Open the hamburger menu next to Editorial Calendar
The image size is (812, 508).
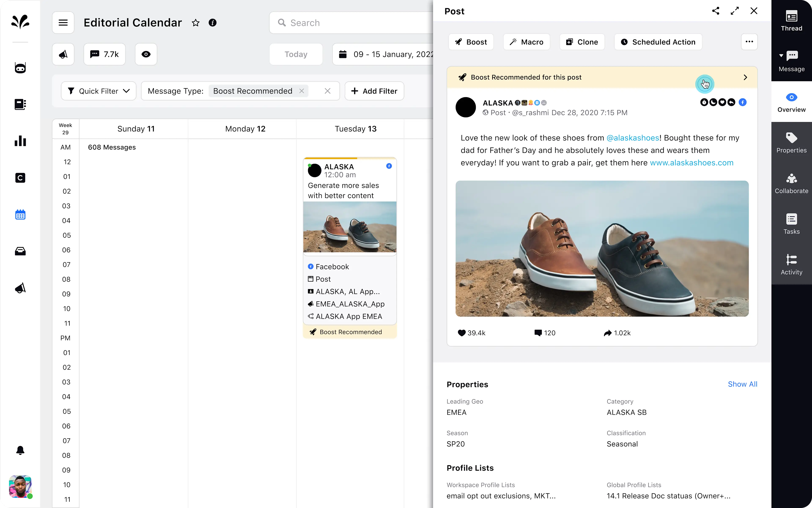[x=63, y=22]
